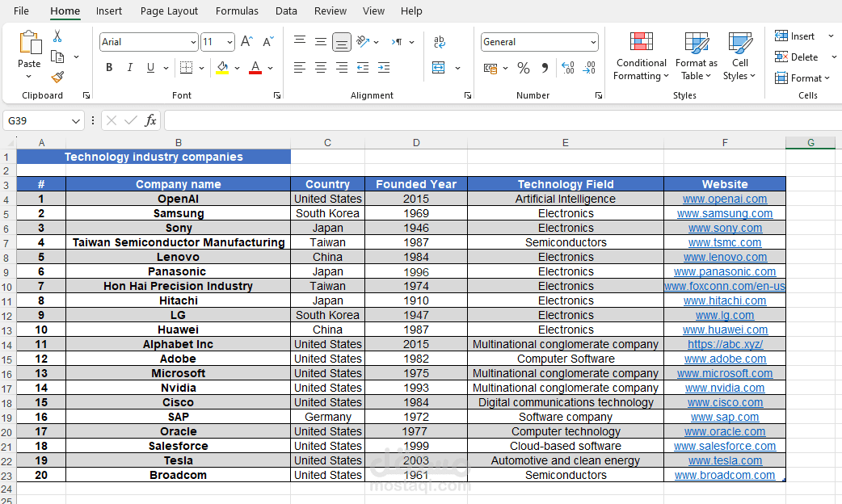This screenshot has width=842, height=504.
Task: Click the Cut scissors icon
Action: (x=57, y=36)
